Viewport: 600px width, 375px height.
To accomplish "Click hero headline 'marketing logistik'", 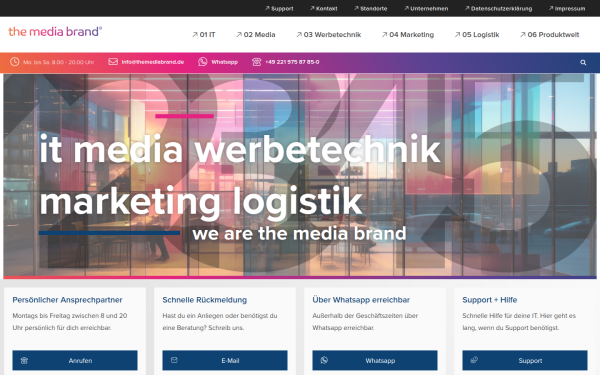I will [201, 202].
